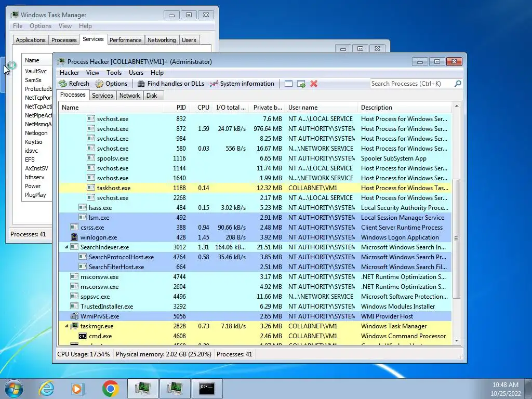Click the search magnifier icon

point(458,83)
